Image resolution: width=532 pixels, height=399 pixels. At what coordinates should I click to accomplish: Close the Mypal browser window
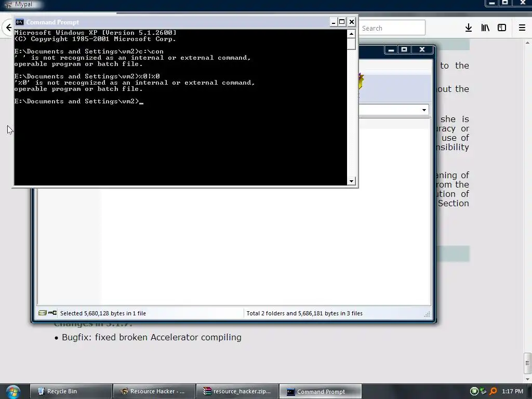tap(523, 3)
